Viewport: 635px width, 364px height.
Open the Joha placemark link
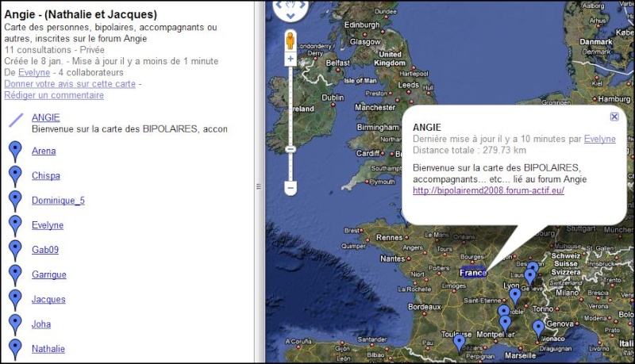pos(41,324)
